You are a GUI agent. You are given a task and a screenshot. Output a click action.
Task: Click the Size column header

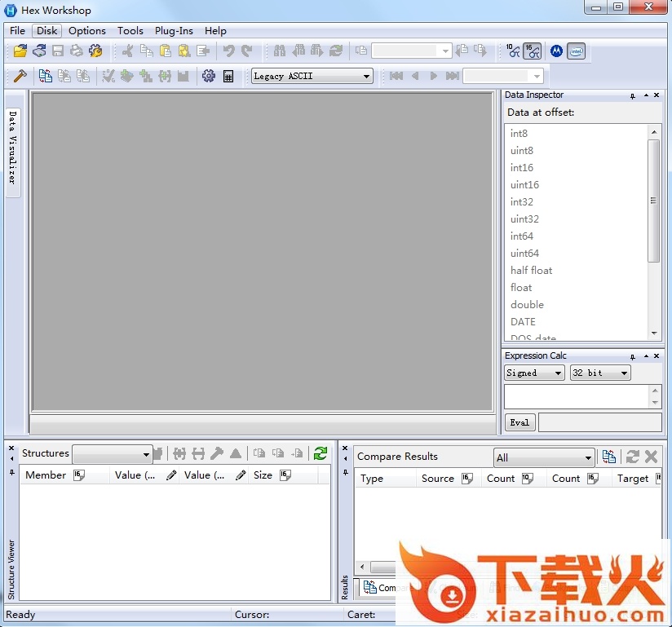283,475
